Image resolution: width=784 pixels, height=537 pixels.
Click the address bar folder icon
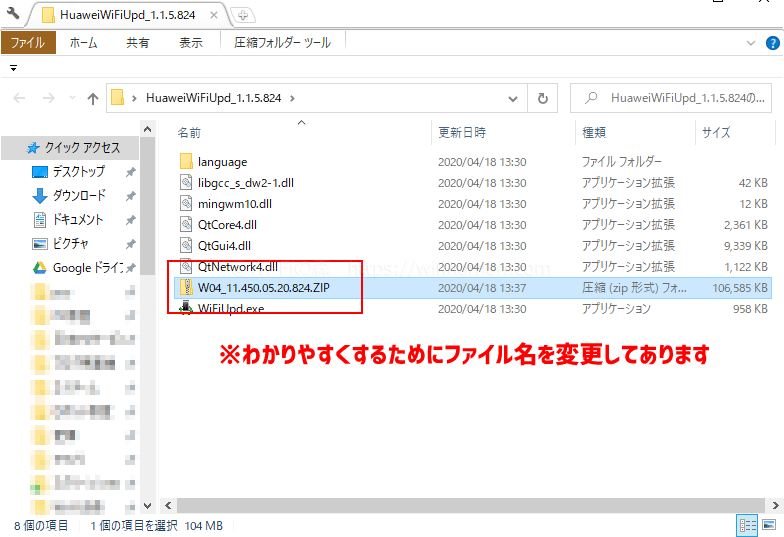click(x=118, y=98)
